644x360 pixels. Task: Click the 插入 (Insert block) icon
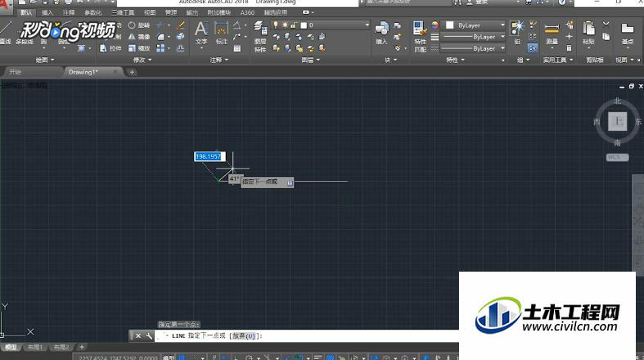coord(381,33)
